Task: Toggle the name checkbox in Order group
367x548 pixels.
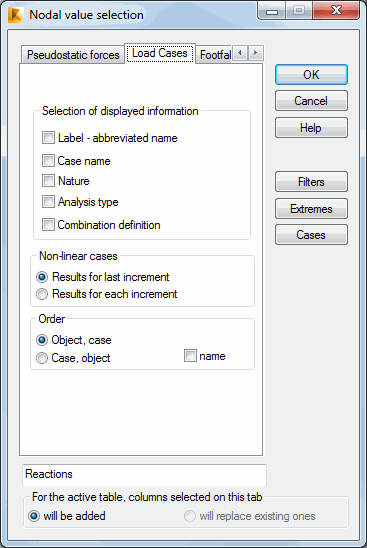Action: coord(190,356)
